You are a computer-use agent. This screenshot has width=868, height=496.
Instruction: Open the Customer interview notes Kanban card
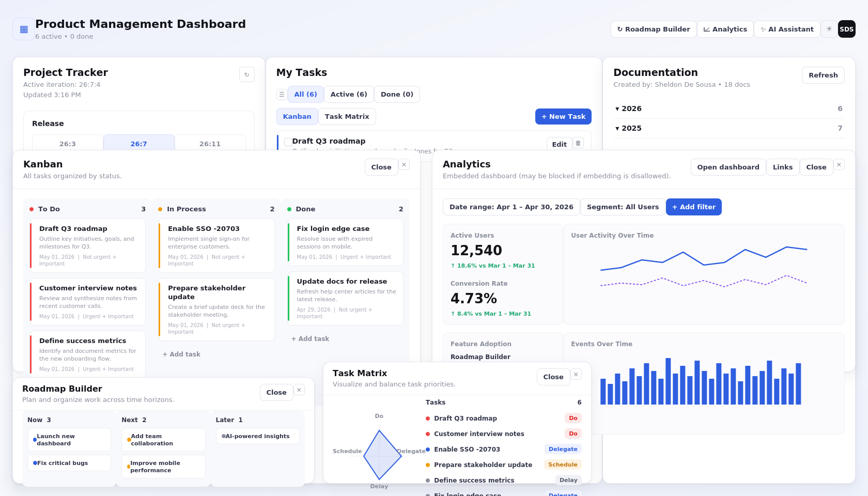click(x=88, y=302)
